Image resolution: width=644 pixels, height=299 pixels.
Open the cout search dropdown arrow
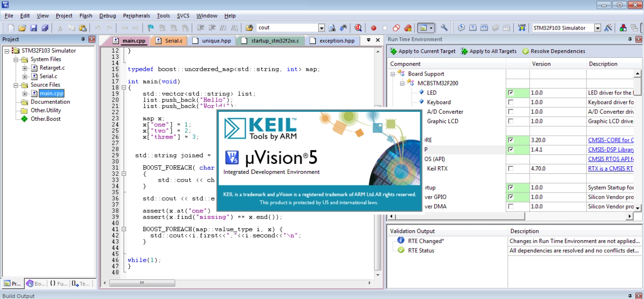point(321,28)
